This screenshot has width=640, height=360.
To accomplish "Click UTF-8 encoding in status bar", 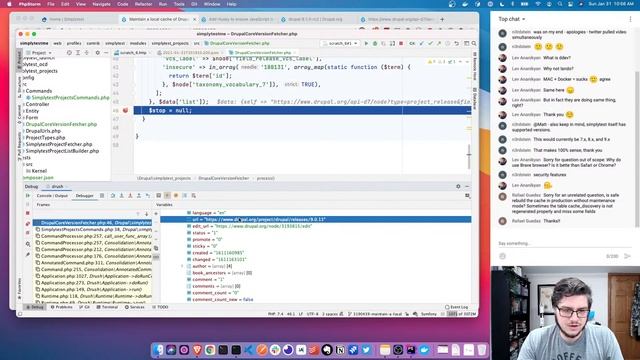I will (x=312, y=314).
